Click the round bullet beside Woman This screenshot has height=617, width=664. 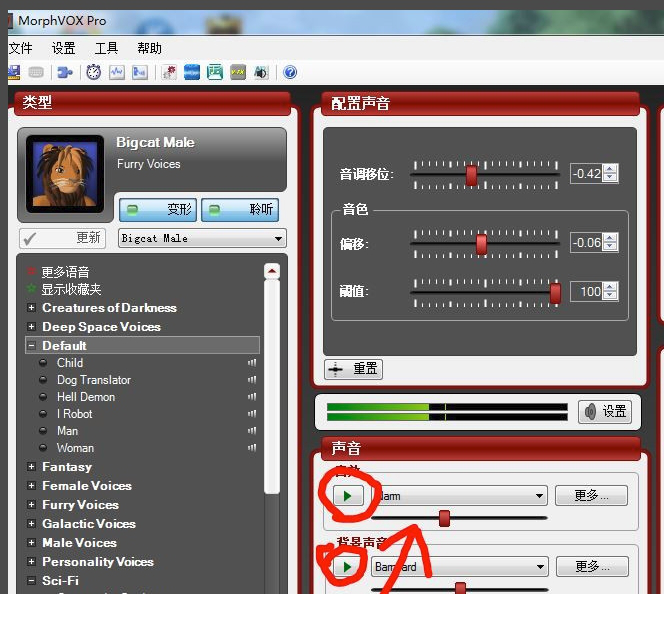pos(43,448)
